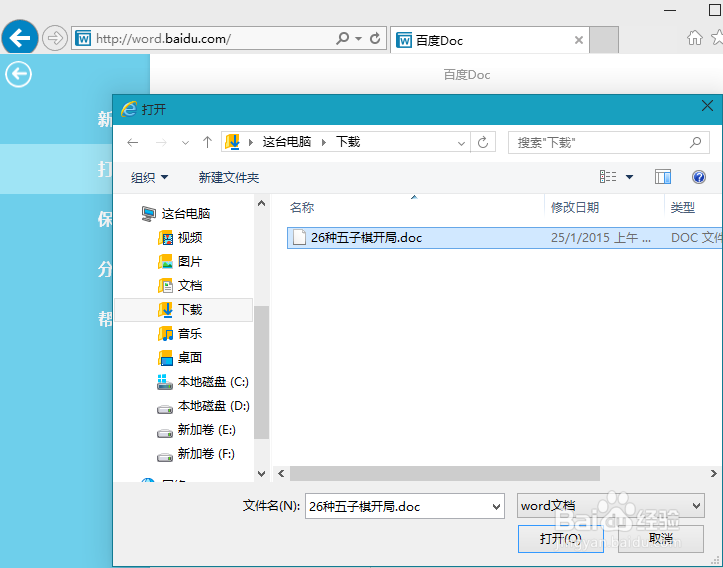Click the browser forward arrow button
This screenshot has height=568, width=723.
(x=55, y=38)
